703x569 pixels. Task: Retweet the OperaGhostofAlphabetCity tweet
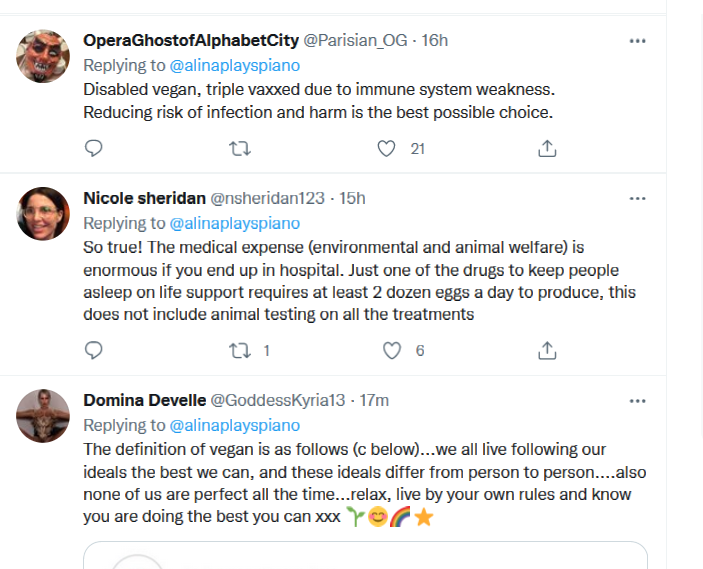tap(240, 149)
